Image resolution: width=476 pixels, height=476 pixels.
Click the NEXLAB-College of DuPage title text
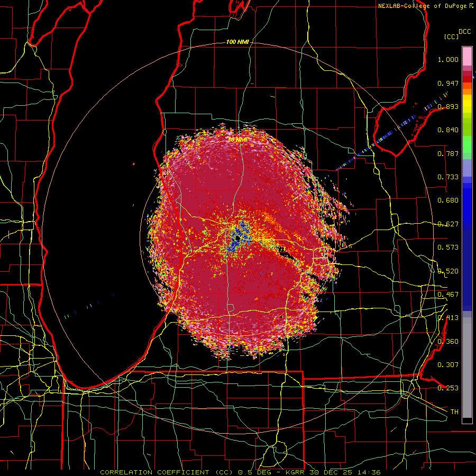422,6
